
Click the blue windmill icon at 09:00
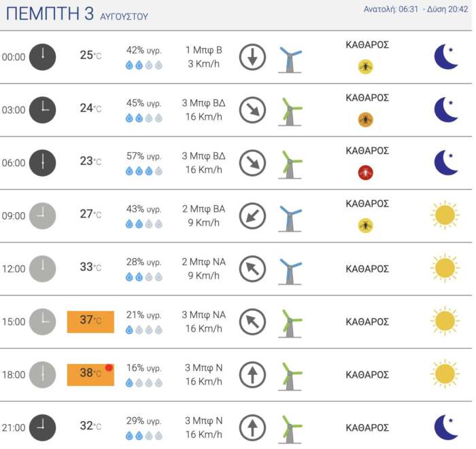(x=290, y=217)
